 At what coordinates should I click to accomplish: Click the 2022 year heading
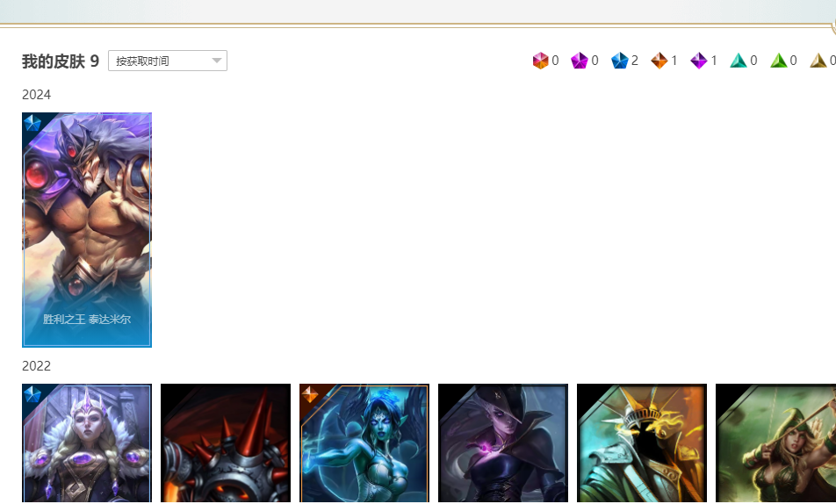coord(36,366)
